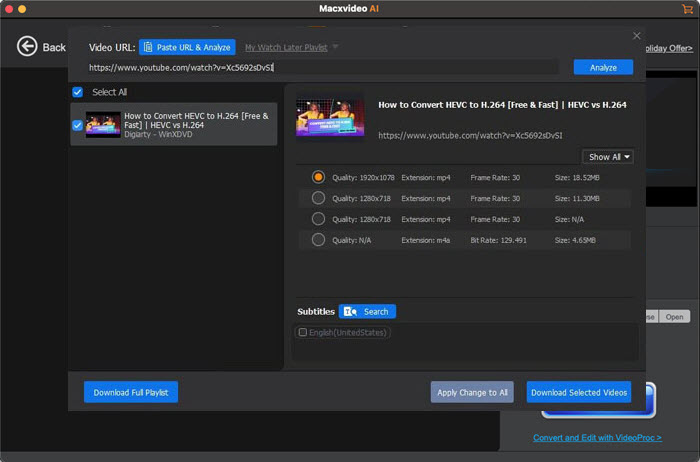Viewport: 700px width, 462px height.
Task: Click the video URL input field
Action: tap(320, 67)
